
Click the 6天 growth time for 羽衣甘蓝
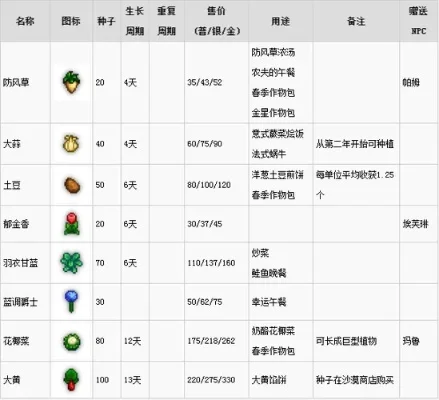click(x=130, y=263)
